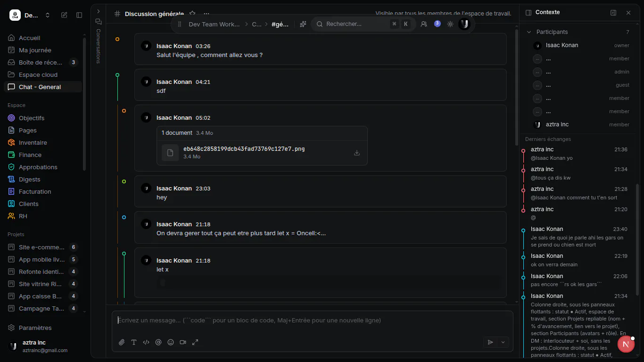The width and height of the screenshot is (644, 362).
Task: Grab the floating toolbar drag handle
Action: 179,24
